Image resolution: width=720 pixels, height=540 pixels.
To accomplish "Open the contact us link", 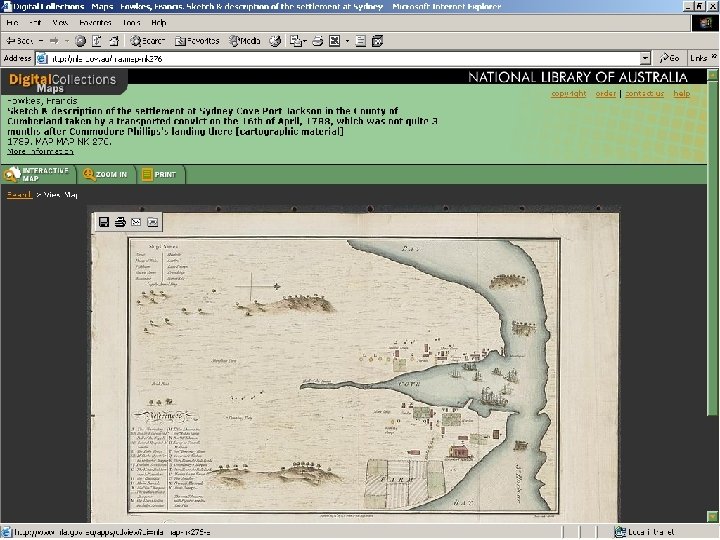I will 645,93.
